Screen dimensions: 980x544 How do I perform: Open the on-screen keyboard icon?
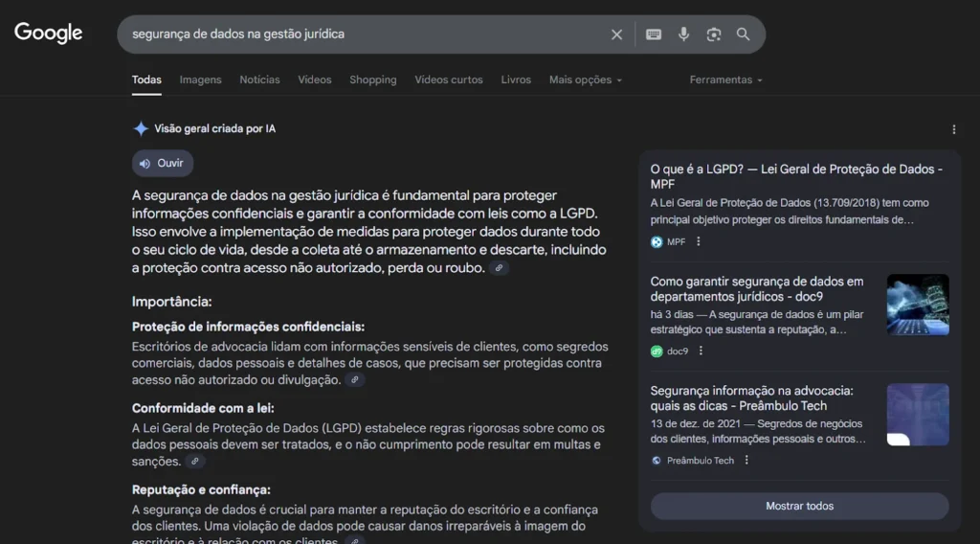653,34
